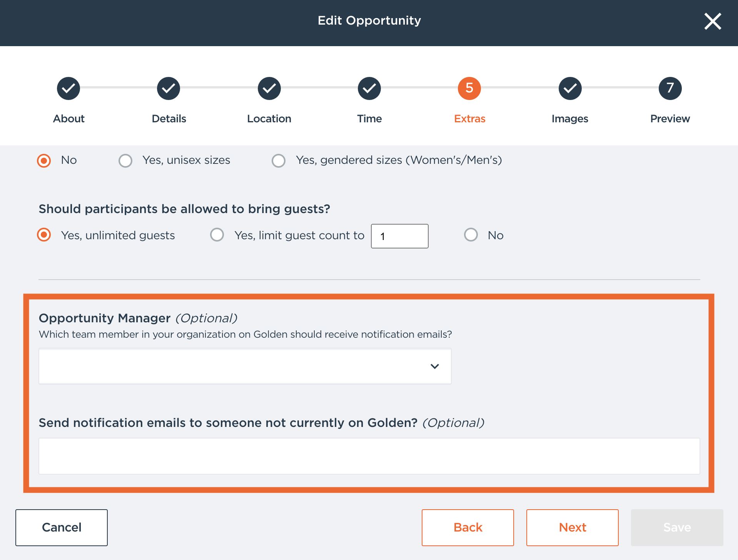Open the Images step checkmark icon

[x=570, y=88]
